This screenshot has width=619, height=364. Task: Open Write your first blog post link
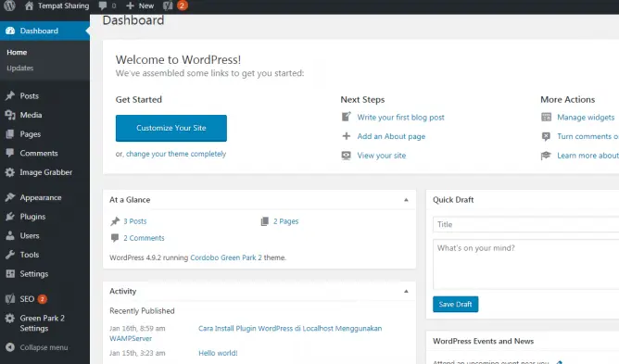click(x=400, y=118)
